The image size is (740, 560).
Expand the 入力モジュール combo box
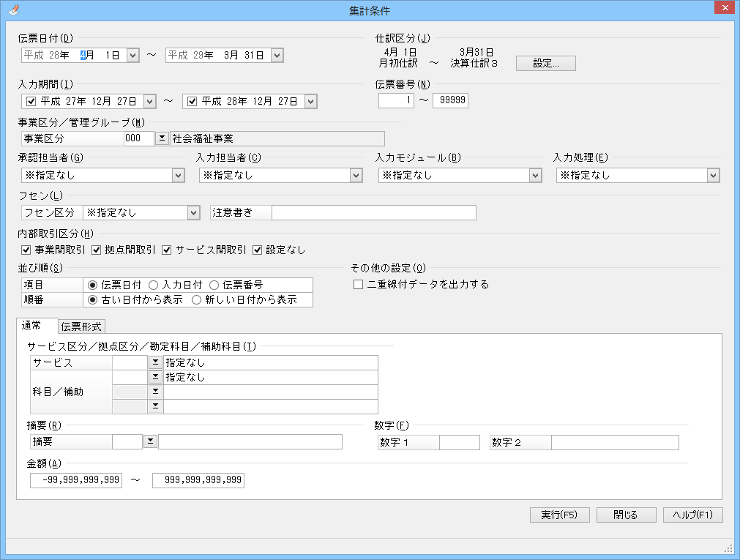[x=535, y=175]
